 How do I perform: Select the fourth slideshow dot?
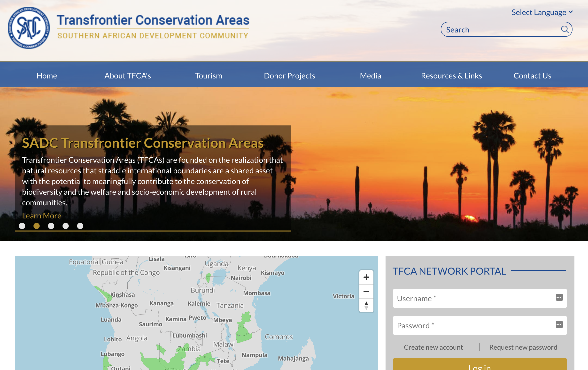(65, 226)
